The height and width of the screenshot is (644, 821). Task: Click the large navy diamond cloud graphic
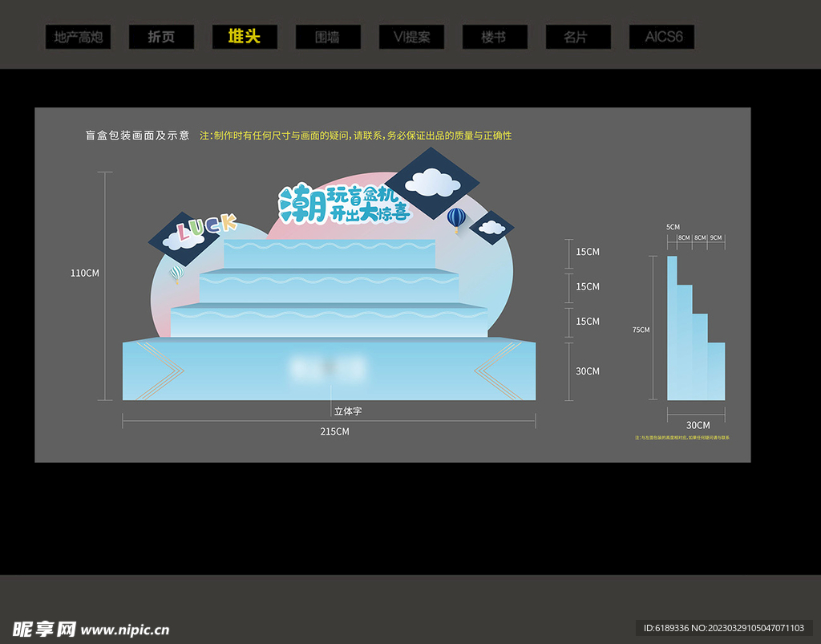[x=432, y=183]
